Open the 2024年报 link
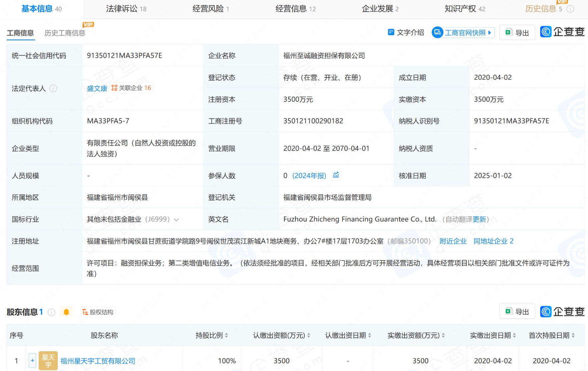This screenshot has width=588, height=371. tap(309, 175)
